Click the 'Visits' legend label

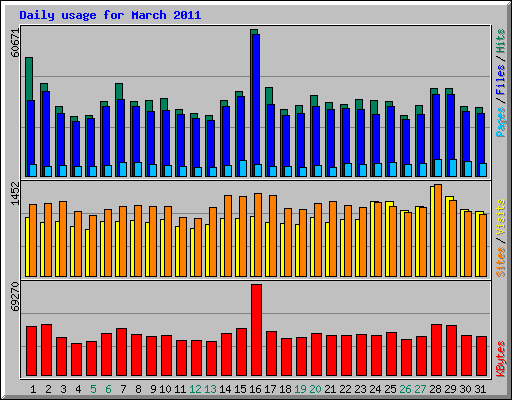coord(500,217)
